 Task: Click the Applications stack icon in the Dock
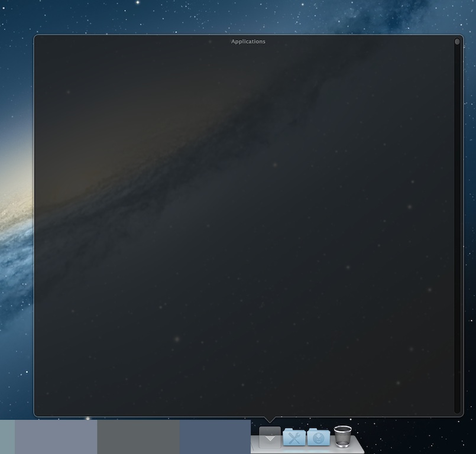point(270,437)
